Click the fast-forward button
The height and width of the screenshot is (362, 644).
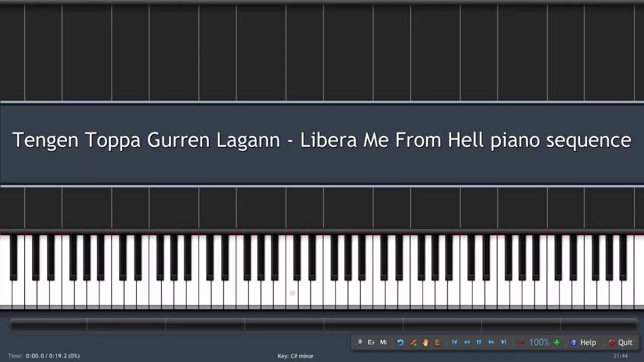coord(492,342)
